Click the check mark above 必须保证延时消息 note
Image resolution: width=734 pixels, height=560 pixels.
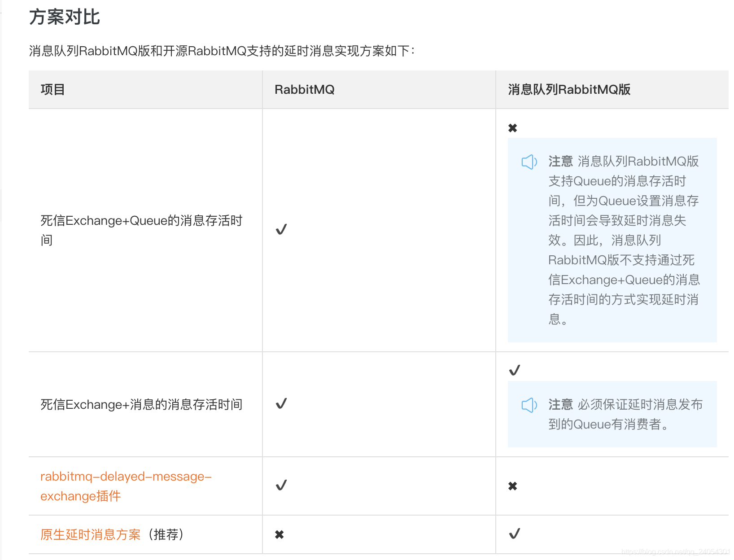click(515, 370)
